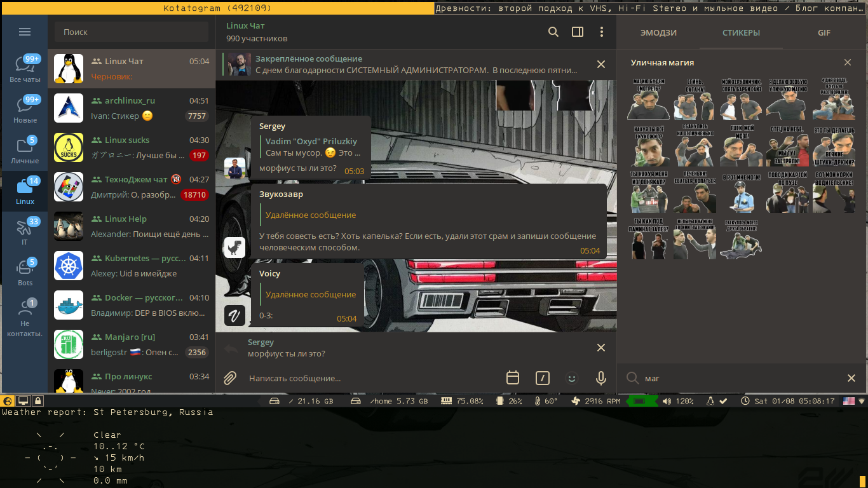868x488 pixels.
Task: Click the chat search field Поиск
Action: [x=132, y=32]
